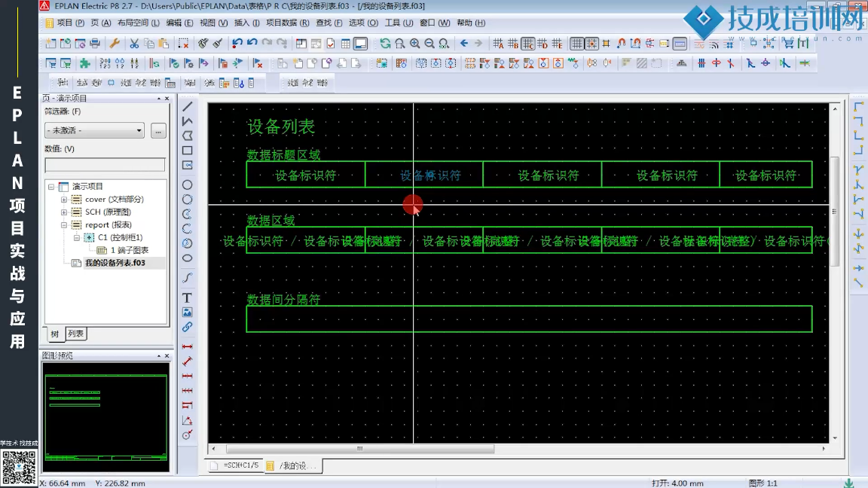This screenshot has height=488, width=868.
Task: Open the filter dropdown showing 未激活
Action: click(94, 130)
